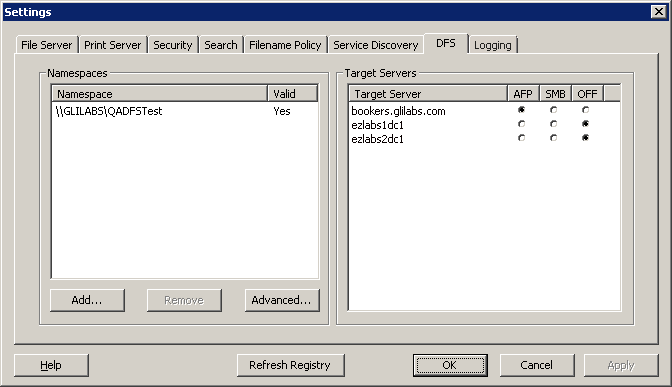Screen dimensions: 672x387
Task: Select AFP for bookers.glilabs.com
Action: [x=521, y=110]
